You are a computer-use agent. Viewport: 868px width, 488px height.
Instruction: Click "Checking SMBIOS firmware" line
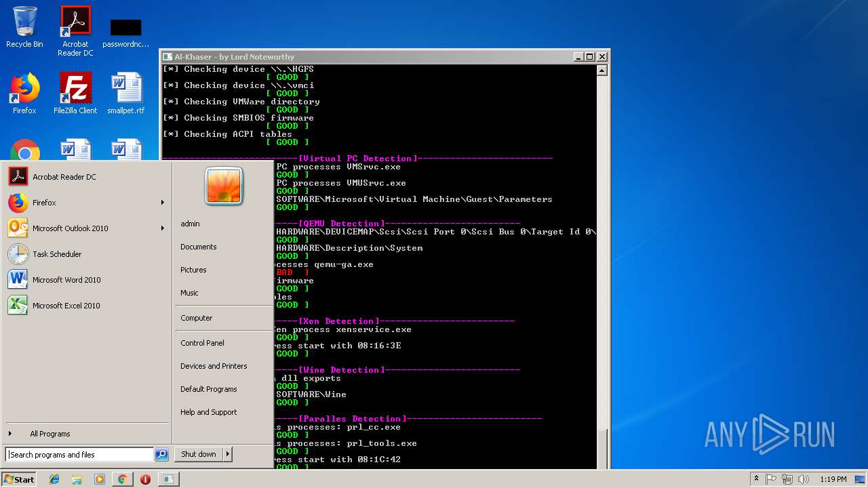pos(238,118)
